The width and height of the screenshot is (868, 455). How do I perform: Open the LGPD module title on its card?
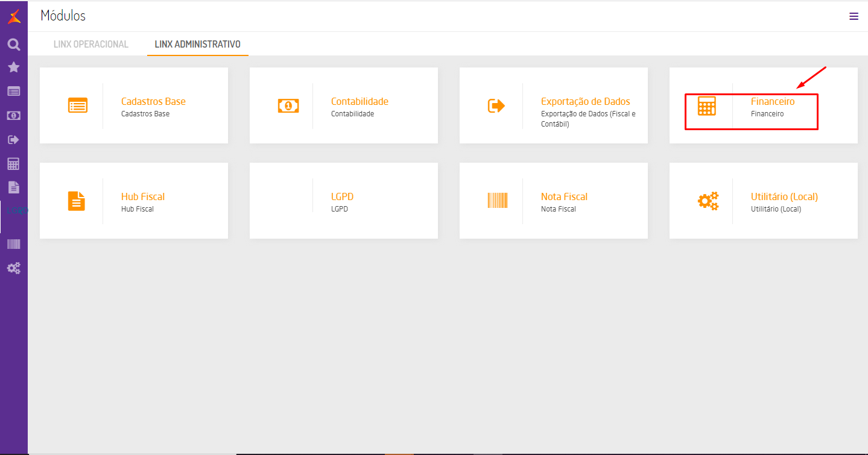(x=342, y=196)
